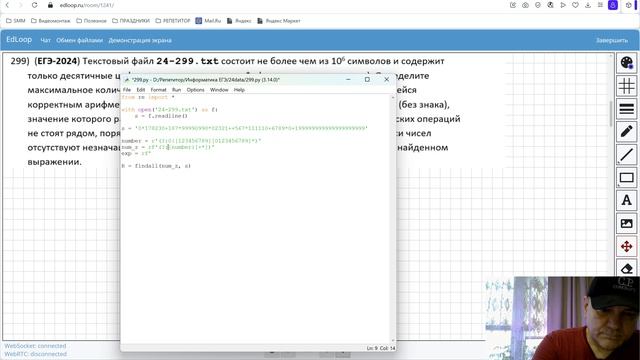Image resolution: width=640 pixels, height=360 pixels.
Task: Open the Яндекс Маркет bookmark
Action: point(279,21)
